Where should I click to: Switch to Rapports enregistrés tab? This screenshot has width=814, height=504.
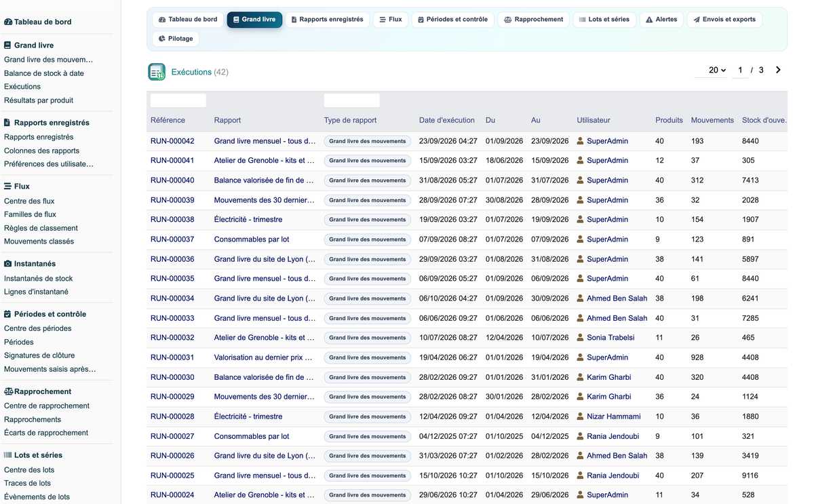(x=327, y=20)
